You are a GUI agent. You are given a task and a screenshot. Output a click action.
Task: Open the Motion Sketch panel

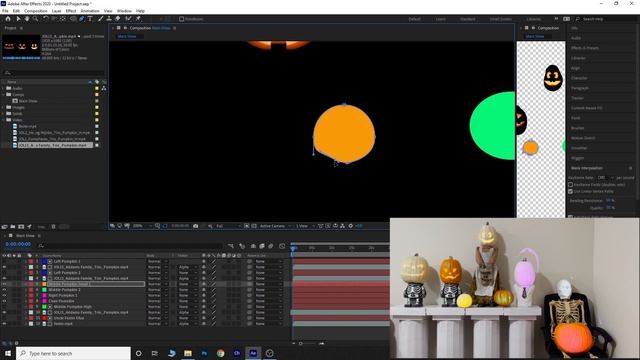pyautogui.click(x=583, y=138)
